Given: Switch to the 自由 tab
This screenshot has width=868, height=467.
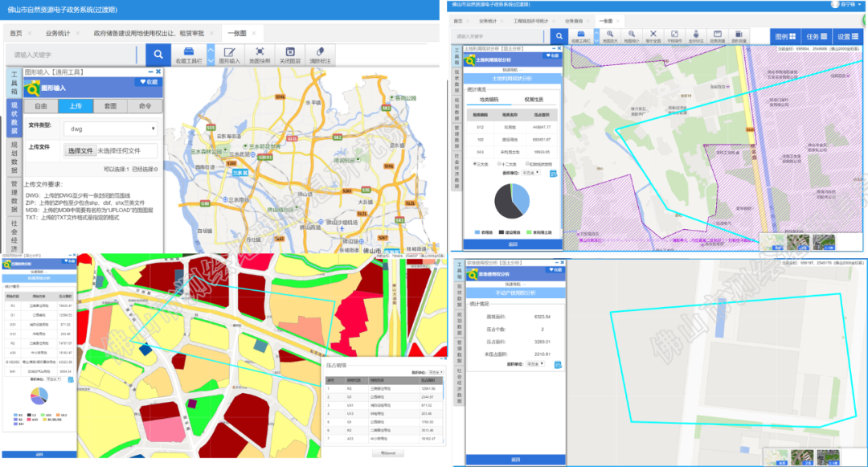Looking at the screenshot, I should pos(41,105).
